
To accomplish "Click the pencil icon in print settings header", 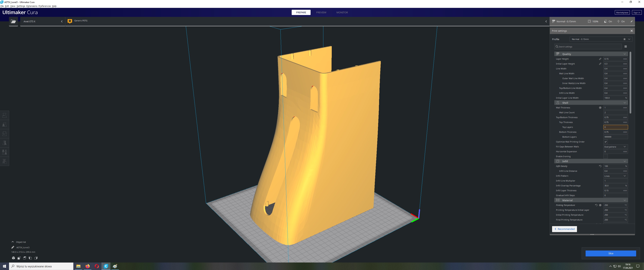I will click(631, 21).
